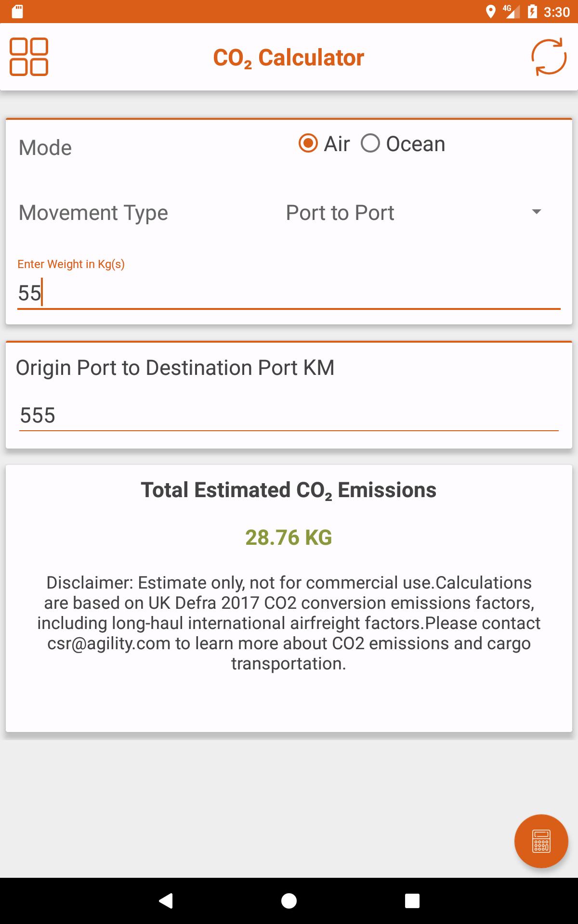Choose the Ocean label option

pos(416,144)
